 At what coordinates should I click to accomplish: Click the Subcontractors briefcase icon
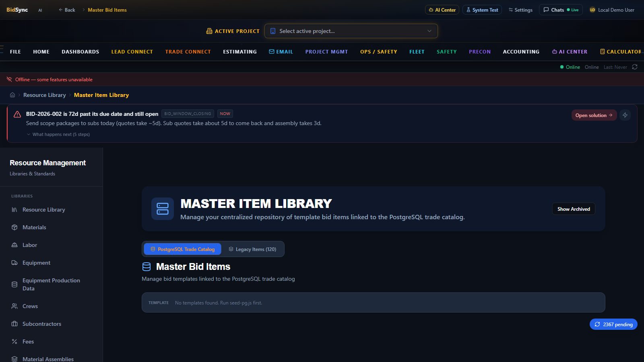(14, 324)
